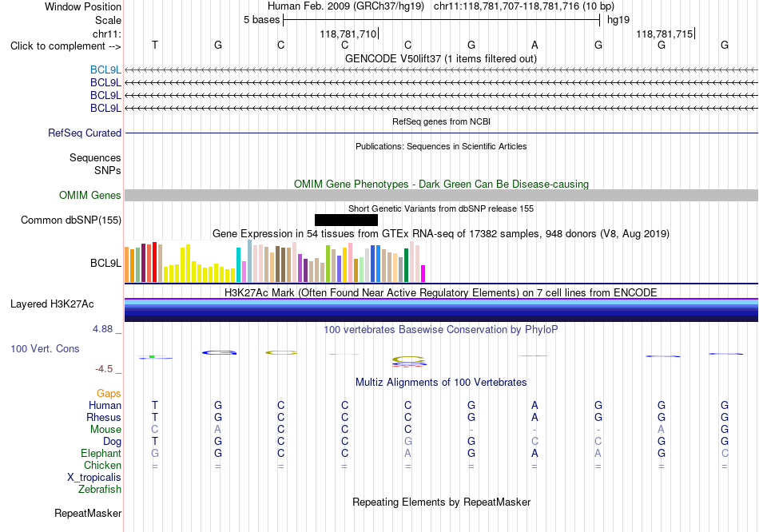759x532 pixels.
Task: Click the "T" base in the Human alignment row
Action: click(155, 405)
